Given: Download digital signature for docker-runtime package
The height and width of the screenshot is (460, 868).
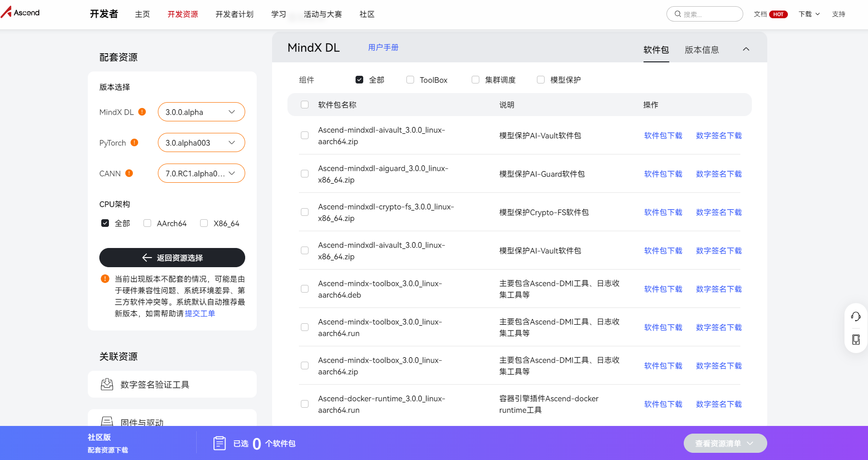Looking at the screenshot, I should point(719,404).
